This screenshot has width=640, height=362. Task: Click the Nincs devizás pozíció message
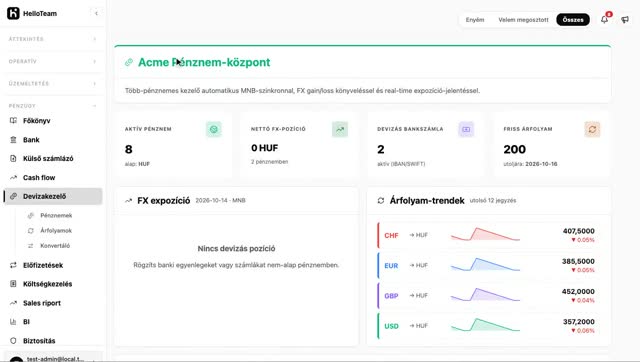pyautogui.click(x=236, y=249)
